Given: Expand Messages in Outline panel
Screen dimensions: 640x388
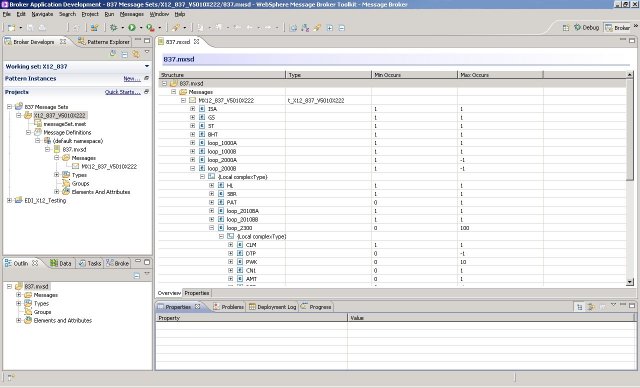Looking at the screenshot, I should 19,295.
